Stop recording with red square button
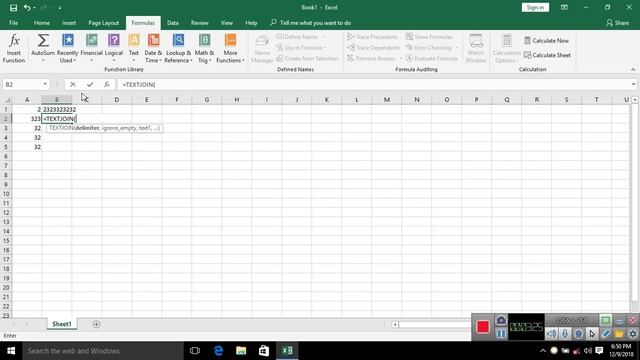 (483, 327)
